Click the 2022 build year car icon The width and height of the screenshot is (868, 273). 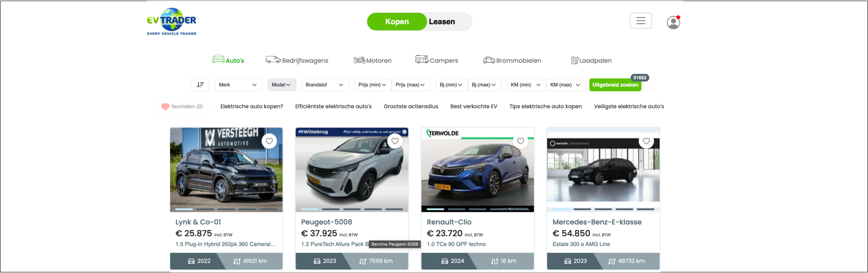(191, 261)
